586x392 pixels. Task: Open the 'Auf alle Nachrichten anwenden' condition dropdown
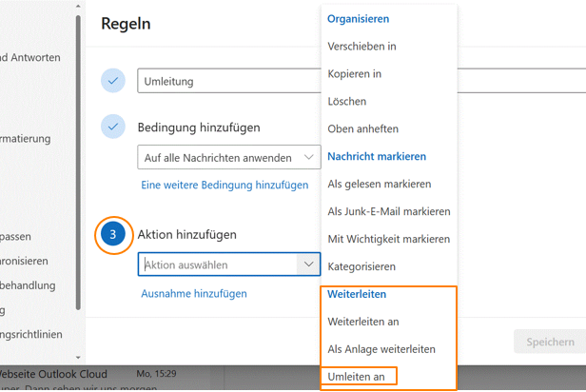(229, 157)
